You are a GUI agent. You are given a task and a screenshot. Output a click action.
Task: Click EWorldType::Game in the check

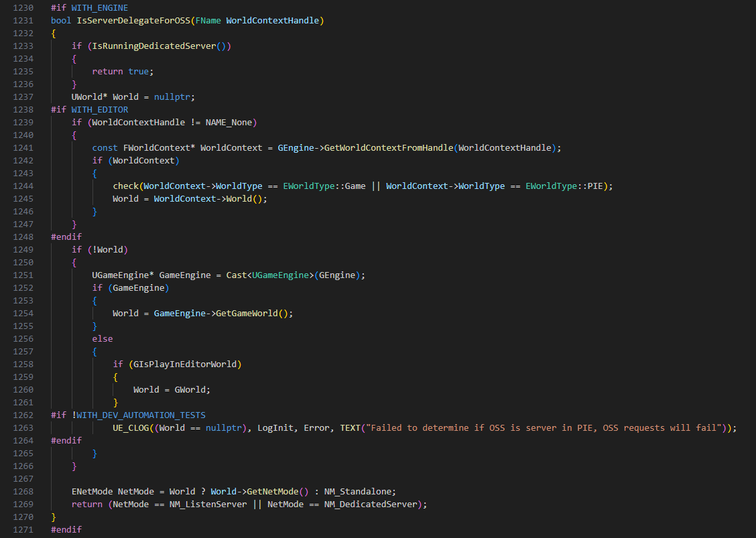pos(324,186)
